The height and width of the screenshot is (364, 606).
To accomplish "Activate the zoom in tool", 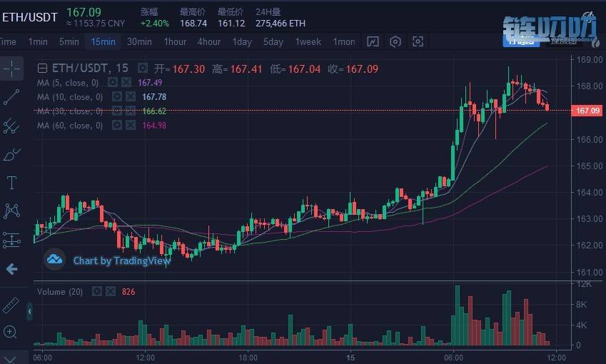I will (10, 332).
